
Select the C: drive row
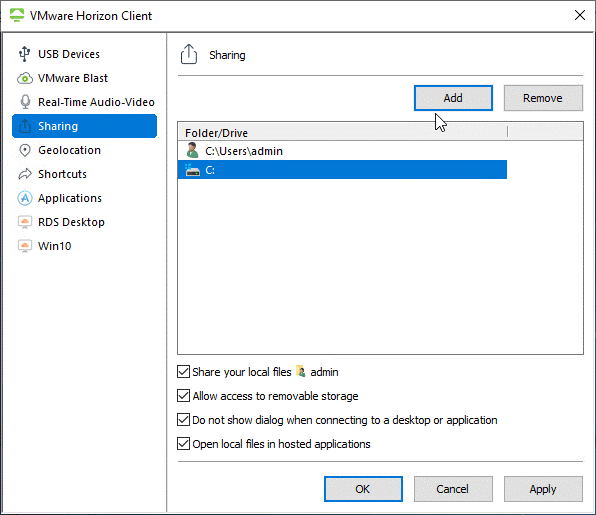(x=342, y=170)
